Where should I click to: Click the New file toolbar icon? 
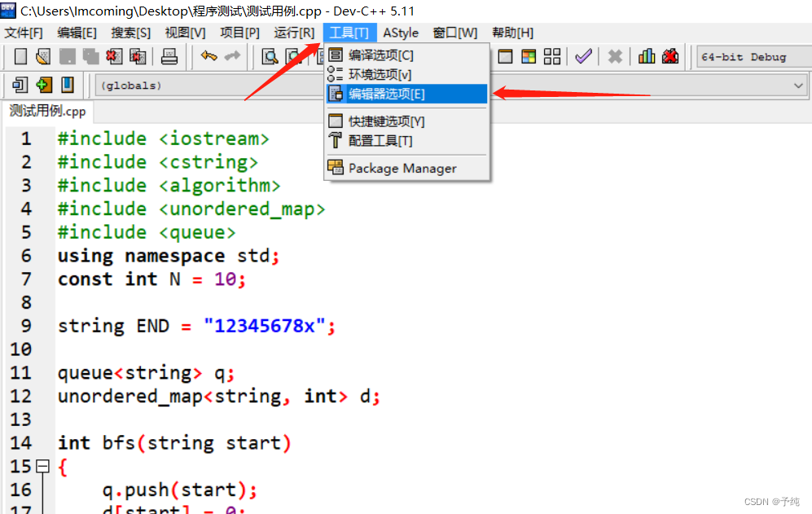point(20,56)
